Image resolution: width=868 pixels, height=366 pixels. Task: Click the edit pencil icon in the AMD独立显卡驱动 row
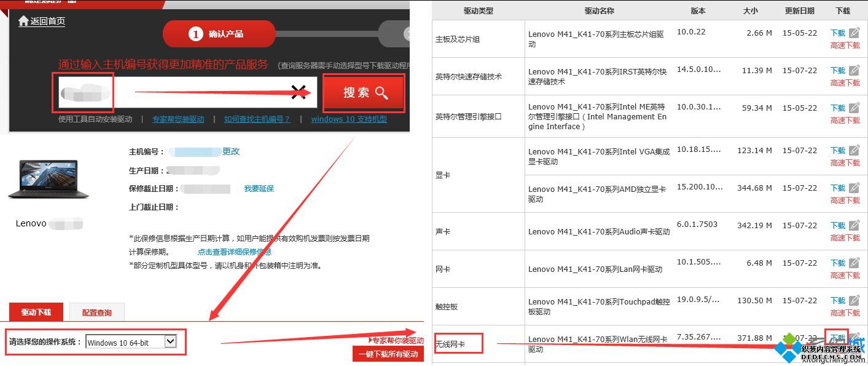854,188
